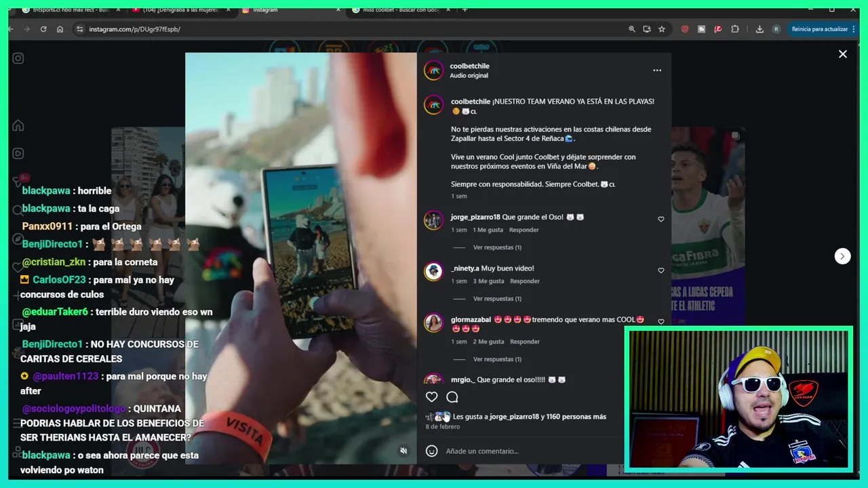
Task: Open browser profile avatar
Action: click(x=776, y=29)
